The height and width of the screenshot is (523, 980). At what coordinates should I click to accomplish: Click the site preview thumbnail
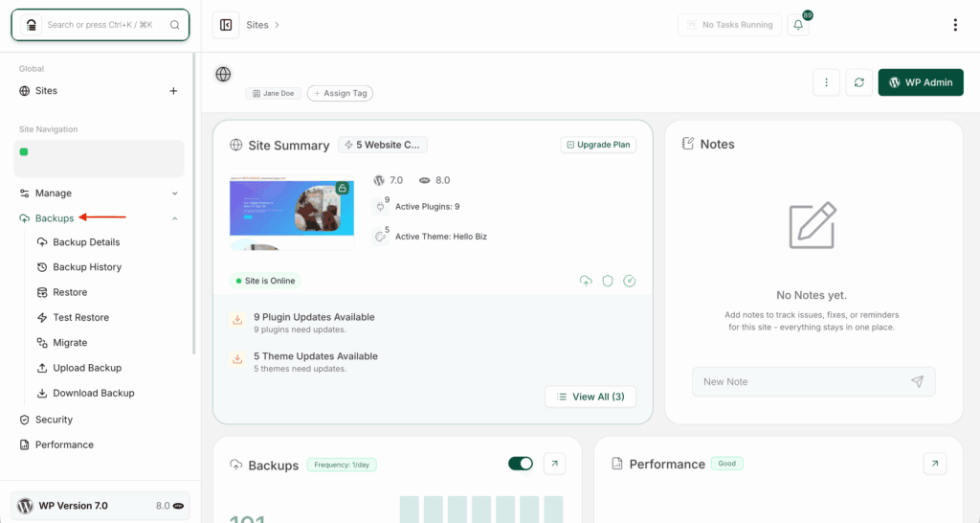[292, 213]
